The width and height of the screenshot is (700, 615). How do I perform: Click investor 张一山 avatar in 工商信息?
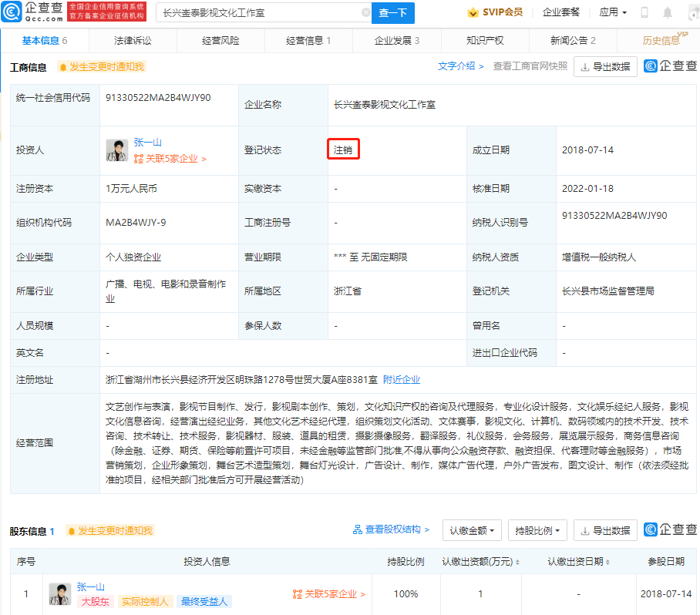point(117,150)
